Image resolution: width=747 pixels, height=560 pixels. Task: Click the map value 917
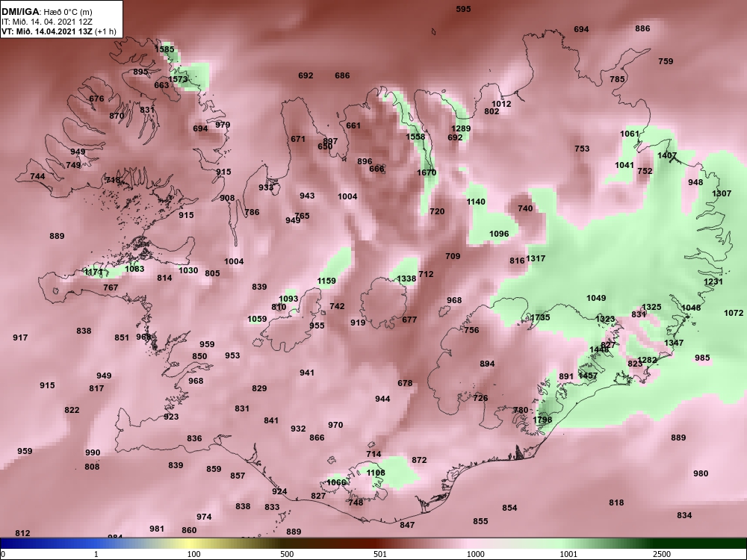pos(20,337)
